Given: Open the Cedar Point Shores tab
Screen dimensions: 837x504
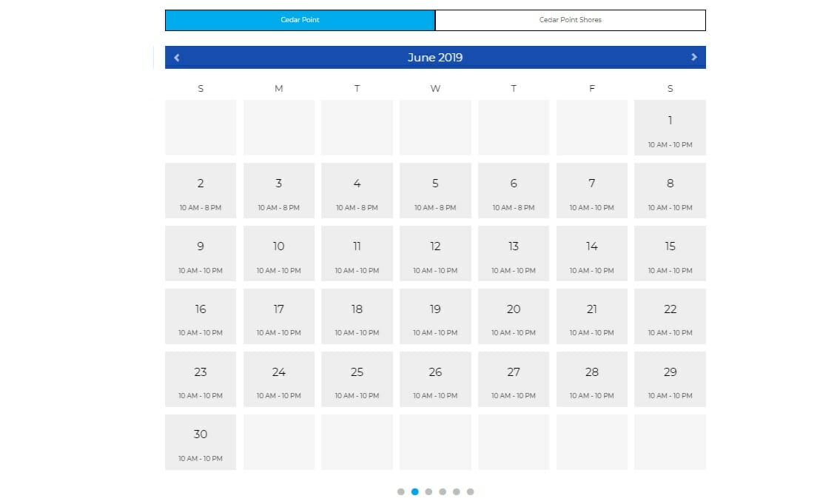Looking at the screenshot, I should pyautogui.click(x=570, y=20).
